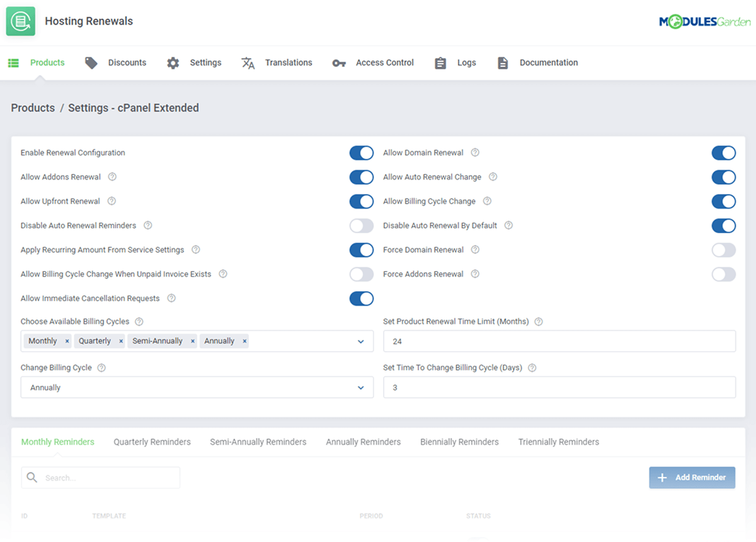Click the Discounts tag icon
This screenshot has height=542, width=756.
(91, 63)
